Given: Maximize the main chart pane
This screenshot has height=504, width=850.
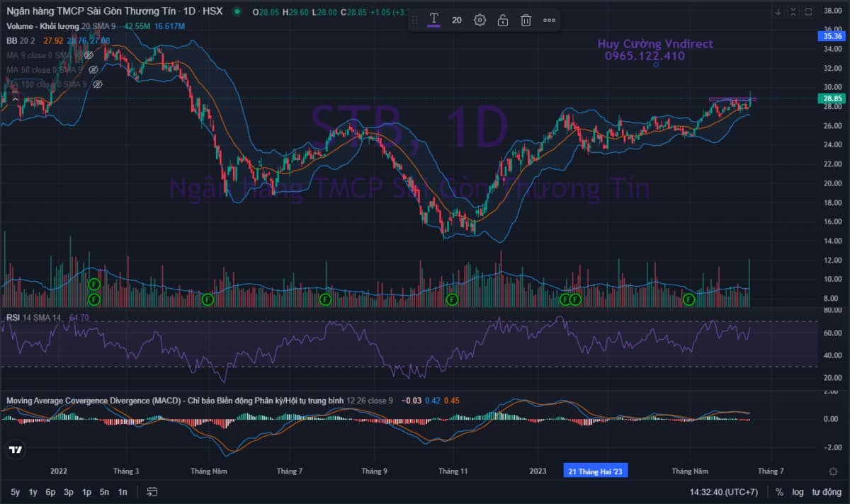Looking at the screenshot, I should coord(807,11).
